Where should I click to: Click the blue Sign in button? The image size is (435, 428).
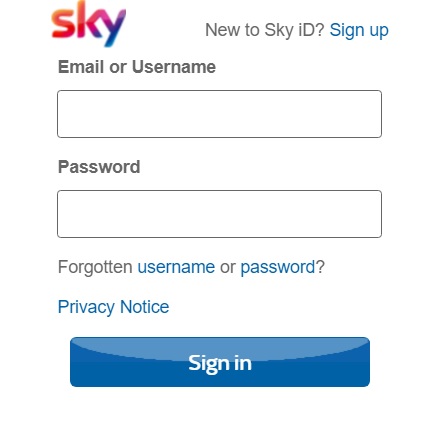coord(220,362)
